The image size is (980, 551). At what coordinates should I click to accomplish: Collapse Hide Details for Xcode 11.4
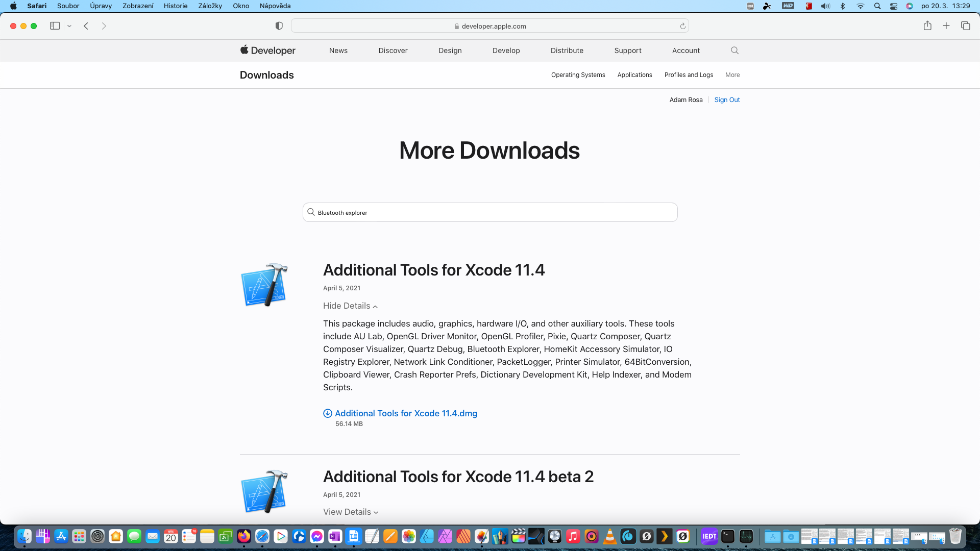coord(350,306)
